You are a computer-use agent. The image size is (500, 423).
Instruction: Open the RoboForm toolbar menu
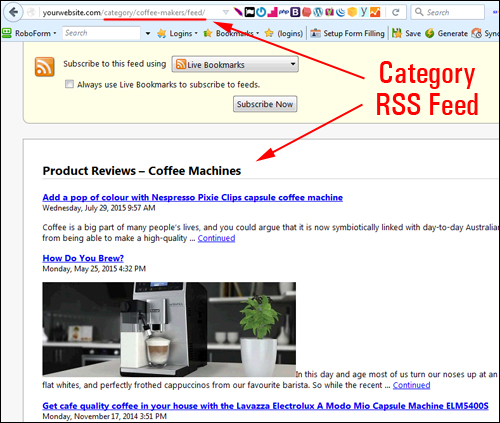(29, 33)
